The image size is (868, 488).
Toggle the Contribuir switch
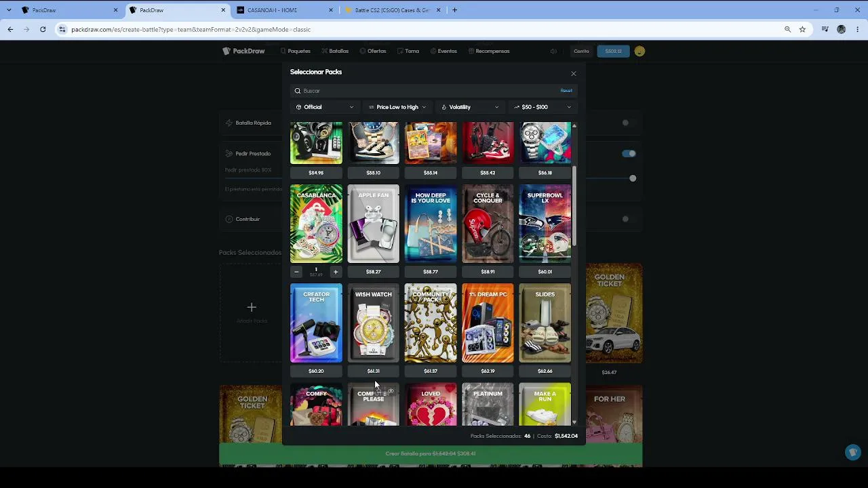(x=629, y=219)
